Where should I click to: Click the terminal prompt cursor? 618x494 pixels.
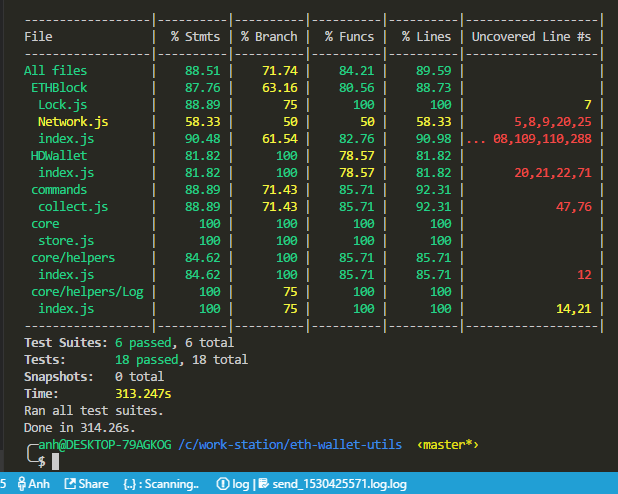pyautogui.click(x=56, y=461)
